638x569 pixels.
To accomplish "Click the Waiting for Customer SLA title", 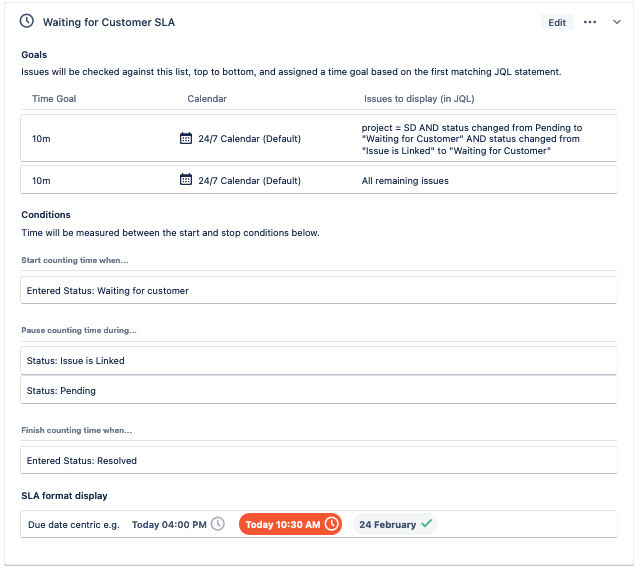I will (x=109, y=22).
